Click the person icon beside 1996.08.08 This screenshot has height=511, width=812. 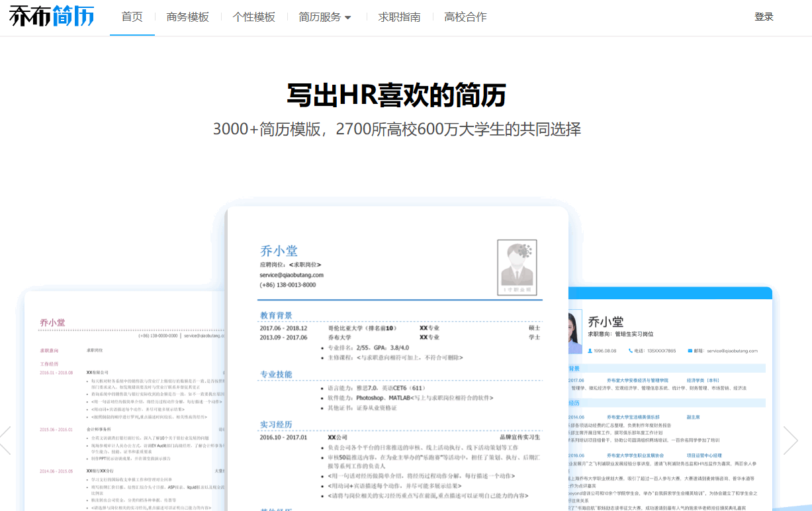590,351
